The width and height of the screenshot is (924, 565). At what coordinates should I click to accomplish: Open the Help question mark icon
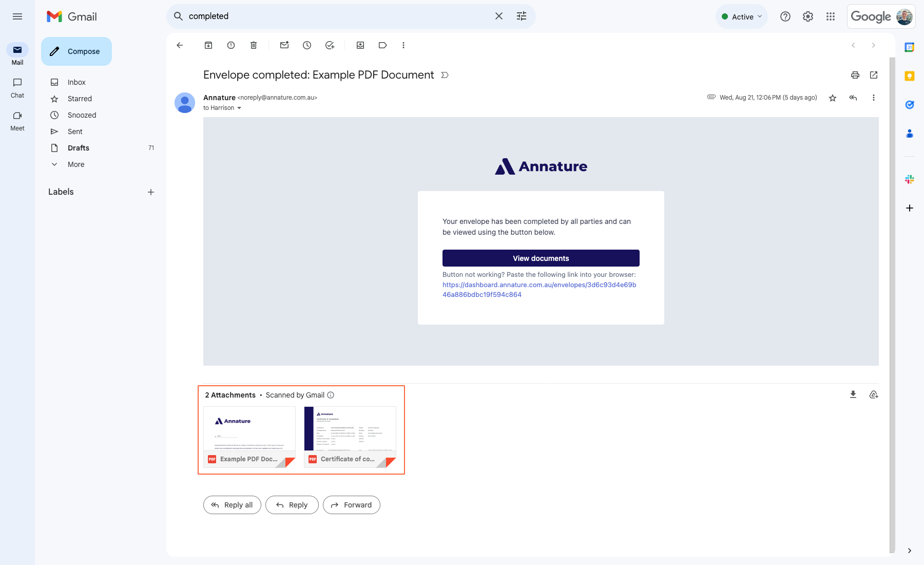coord(785,16)
